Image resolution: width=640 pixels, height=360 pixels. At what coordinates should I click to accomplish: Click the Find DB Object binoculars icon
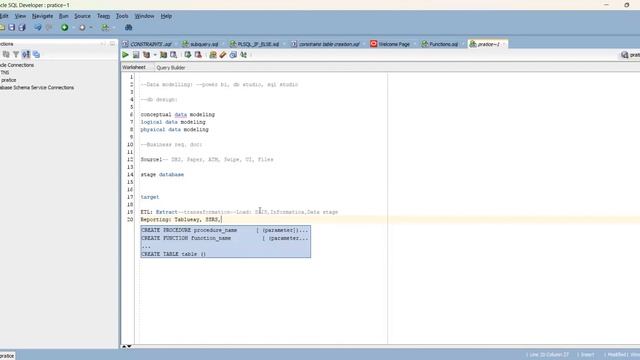[128, 27]
